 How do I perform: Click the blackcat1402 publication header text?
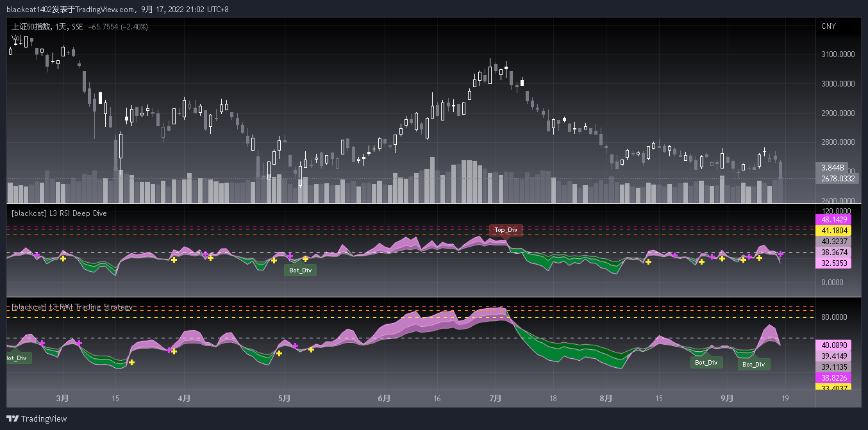[x=117, y=9]
